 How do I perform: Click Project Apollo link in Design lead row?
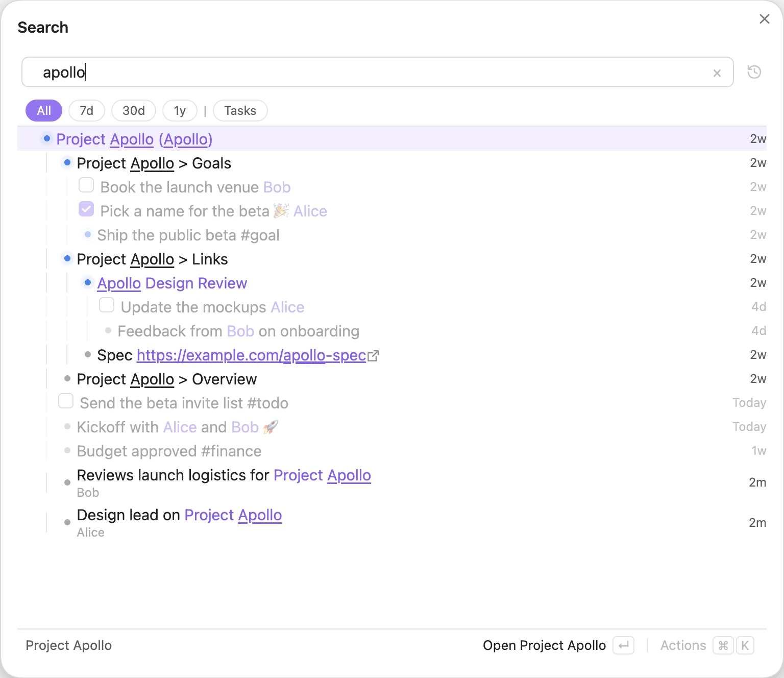click(x=233, y=515)
